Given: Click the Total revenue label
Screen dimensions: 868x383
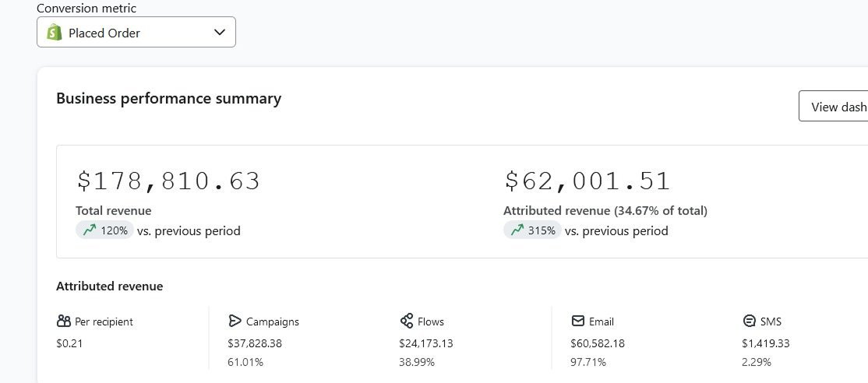Looking at the screenshot, I should (114, 210).
